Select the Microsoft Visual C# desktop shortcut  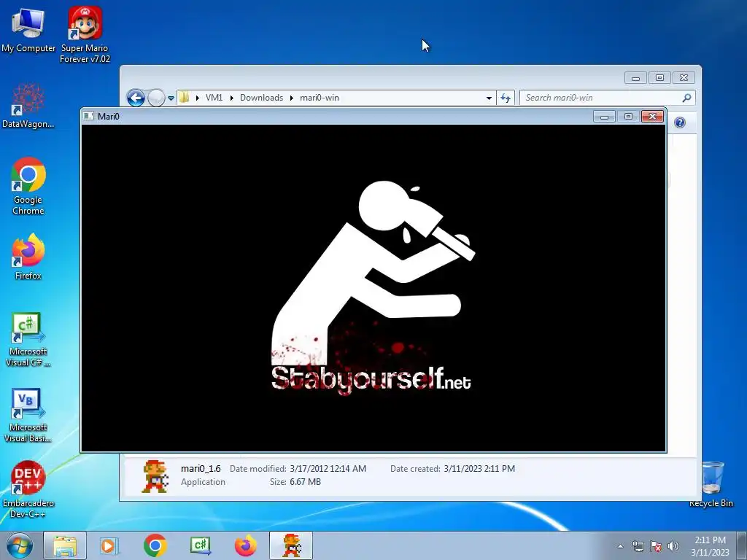coord(28,340)
